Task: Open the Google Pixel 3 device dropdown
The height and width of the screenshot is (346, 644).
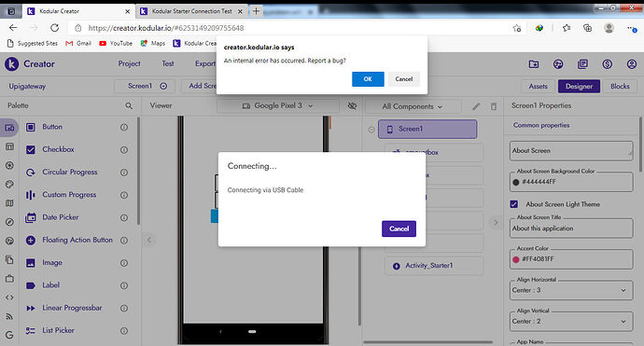Action: pyautogui.click(x=277, y=106)
